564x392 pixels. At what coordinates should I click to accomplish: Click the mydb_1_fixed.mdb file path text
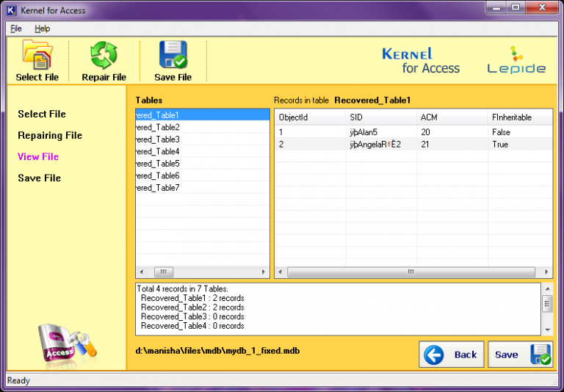click(x=217, y=351)
